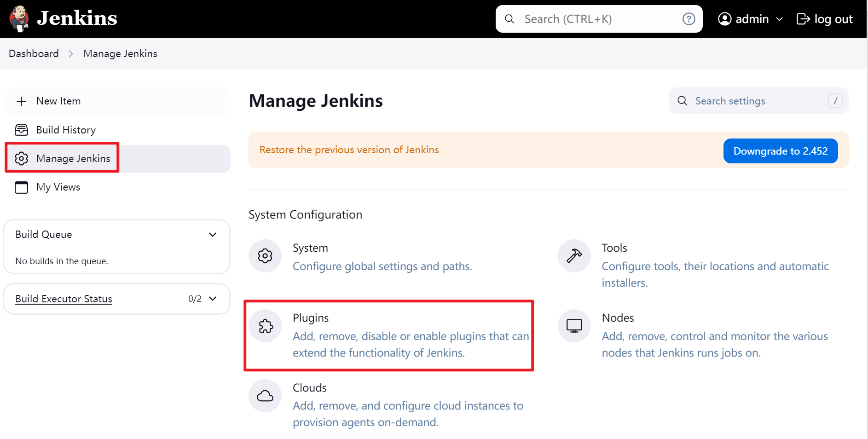Screen dimensions: 868x439
Task: Go to Dashboard breadcrumb
Action: 34,53
